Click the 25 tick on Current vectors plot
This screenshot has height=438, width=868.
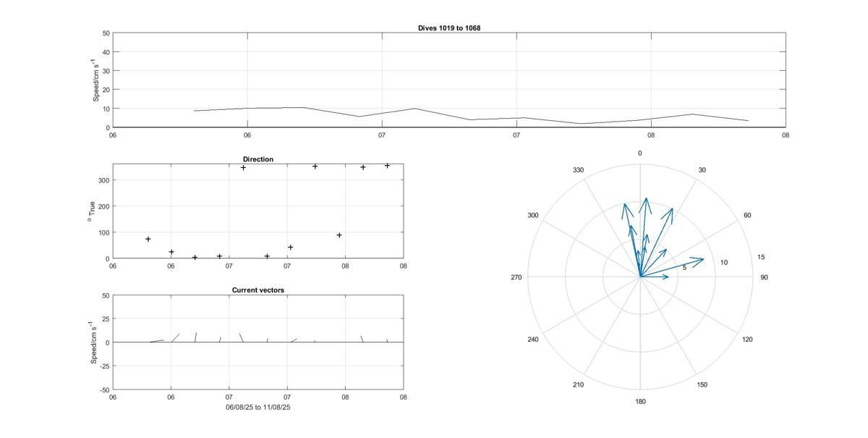[106, 319]
